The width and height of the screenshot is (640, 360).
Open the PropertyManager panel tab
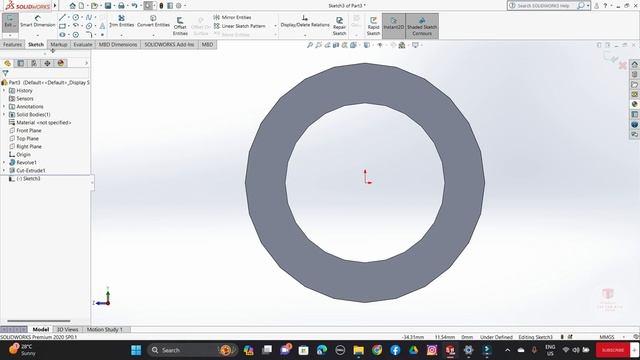[x=20, y=63]
